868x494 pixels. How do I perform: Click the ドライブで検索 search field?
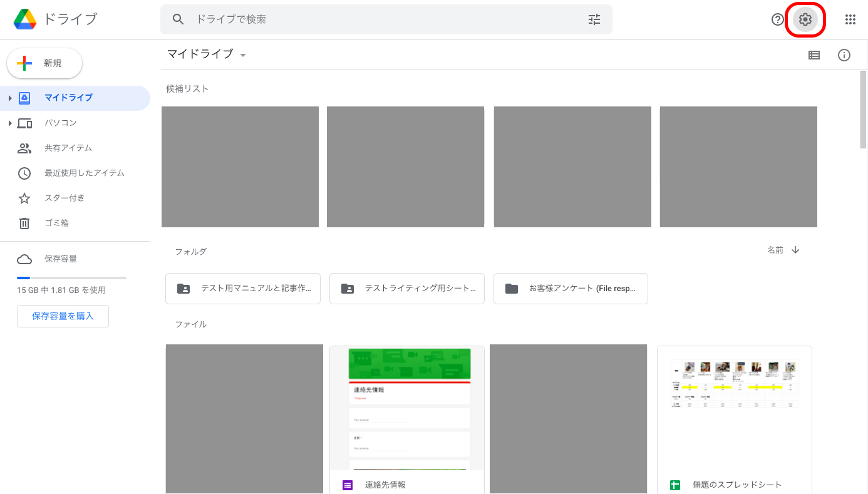coord(386,19)
